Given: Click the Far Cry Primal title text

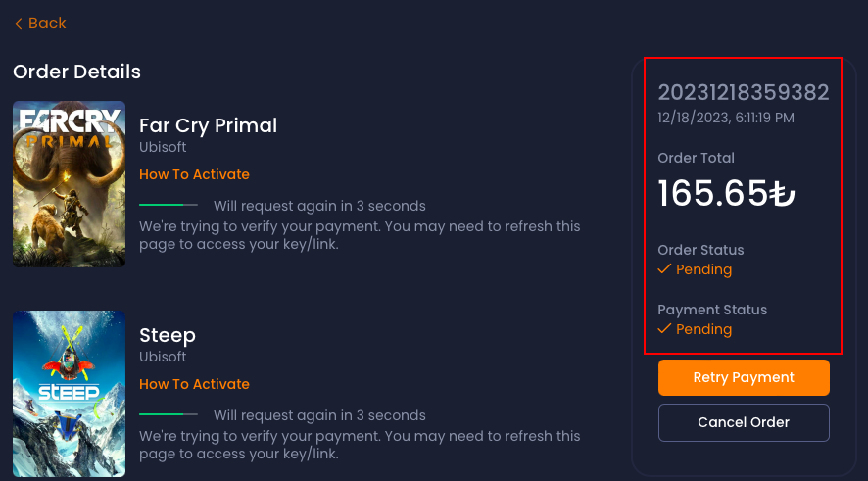Looking at the screenshot, I should point(208,125).
